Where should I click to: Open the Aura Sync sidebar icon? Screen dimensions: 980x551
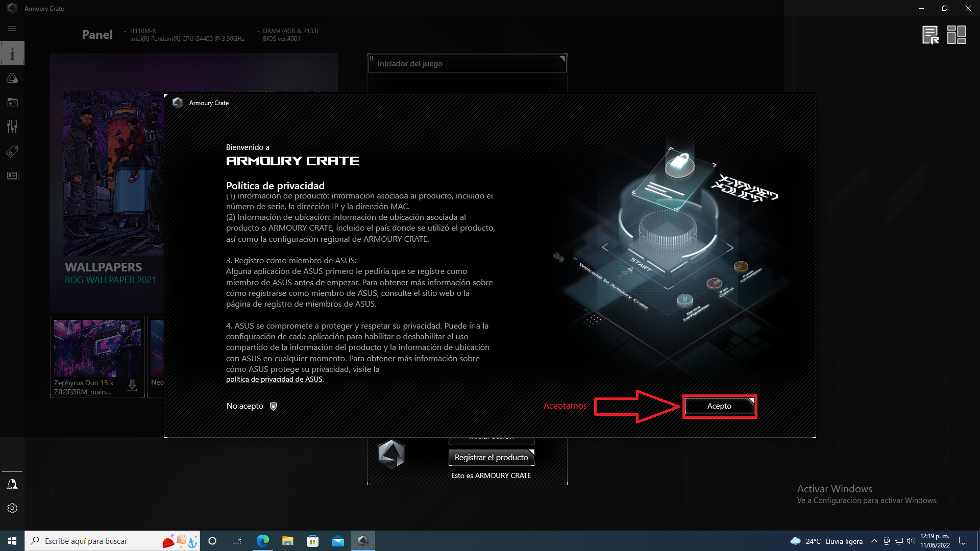pos(12,78)
